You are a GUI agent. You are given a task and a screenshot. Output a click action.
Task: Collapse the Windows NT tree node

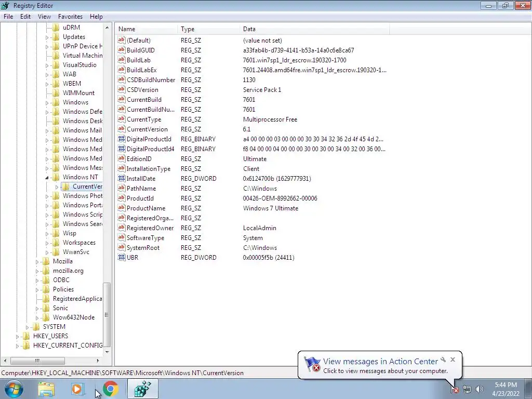[47, 178]
